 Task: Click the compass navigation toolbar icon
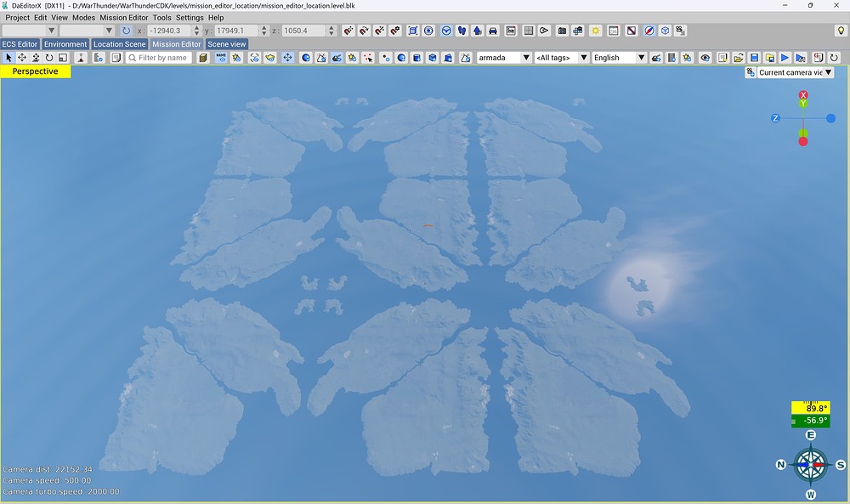tap(649, 31)
